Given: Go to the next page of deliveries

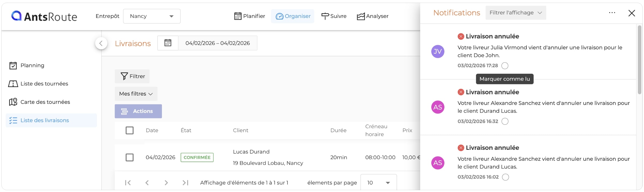Looking at the screenshot, I should [x=166, y=183].
